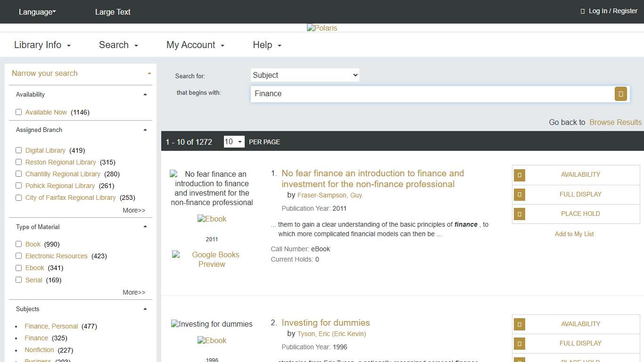Click Full Display icon for No fear finance
This screenshot has height=362, width=644.
click(x=519, y=194)
